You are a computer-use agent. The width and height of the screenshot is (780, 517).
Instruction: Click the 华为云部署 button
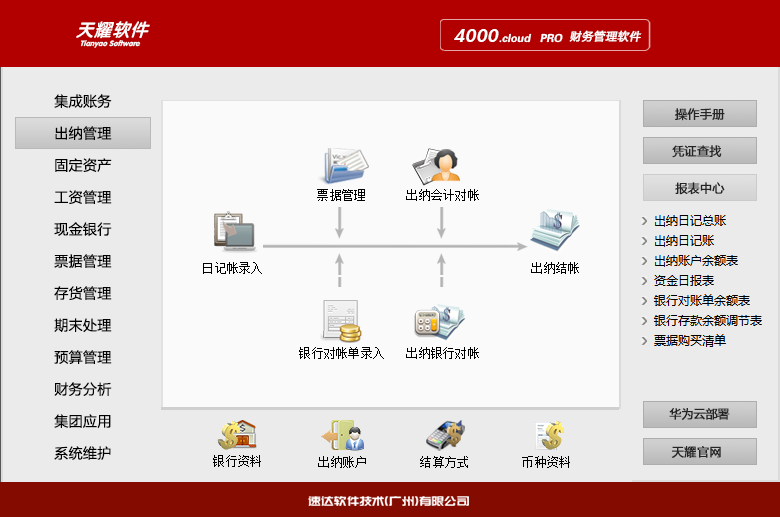(x=699, y=414)
